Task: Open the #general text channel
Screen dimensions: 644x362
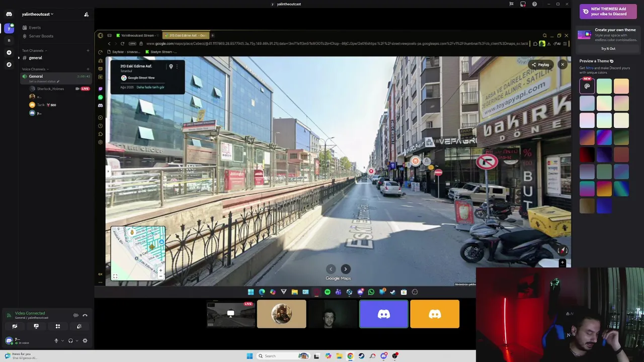Action: point(55,58)
